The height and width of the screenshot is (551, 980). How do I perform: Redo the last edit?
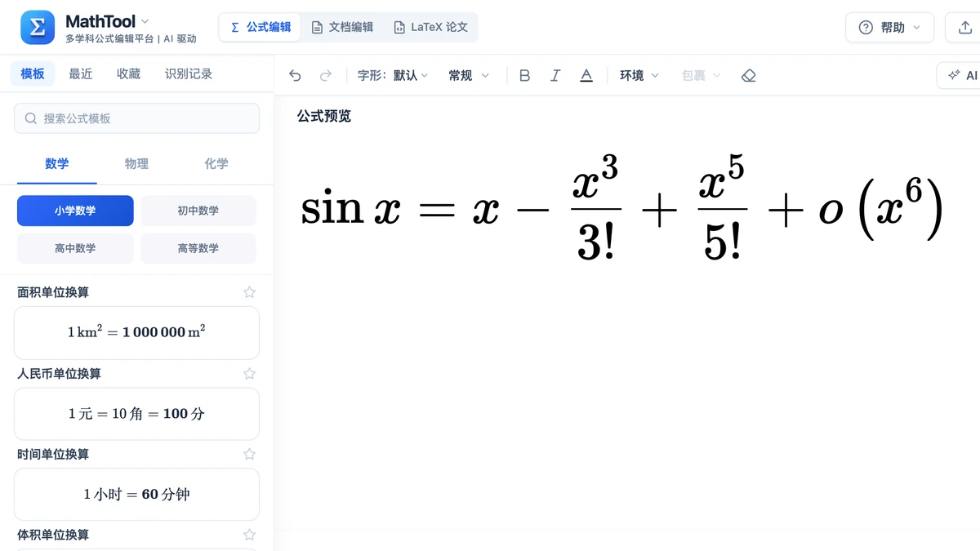click(x=326, y=76)
